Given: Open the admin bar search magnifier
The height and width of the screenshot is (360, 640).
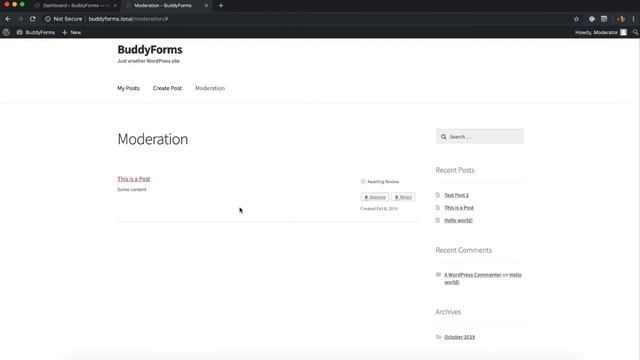Looking at the screenshot, I should [x=635, y=32].
